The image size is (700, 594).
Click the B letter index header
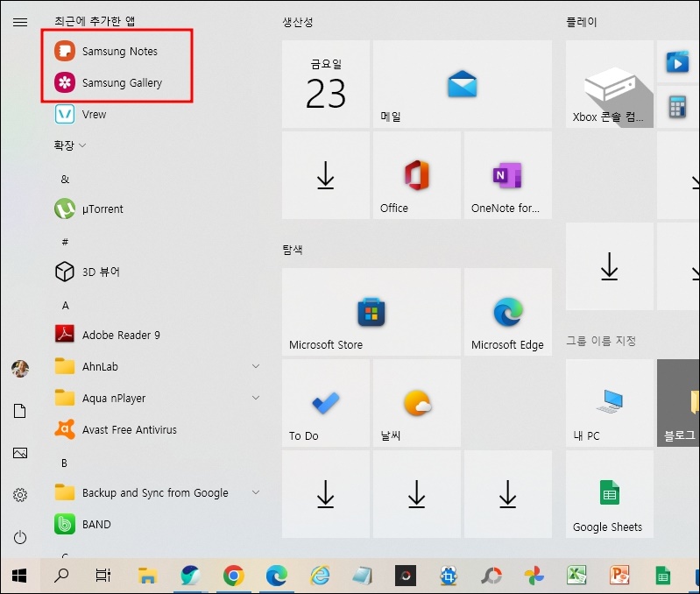pos(65,463)
